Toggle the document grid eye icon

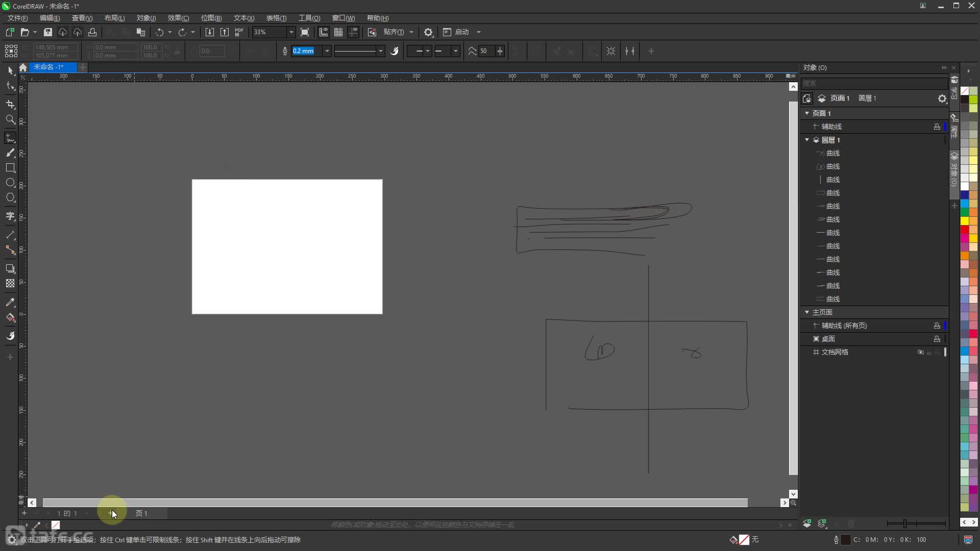coord(921,352)
